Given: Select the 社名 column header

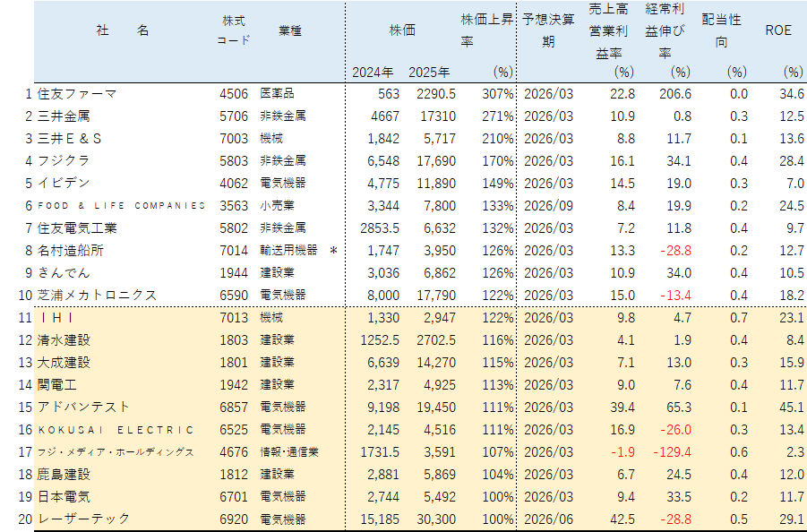Looking at the screenshot, I should (x=123, y=30).
